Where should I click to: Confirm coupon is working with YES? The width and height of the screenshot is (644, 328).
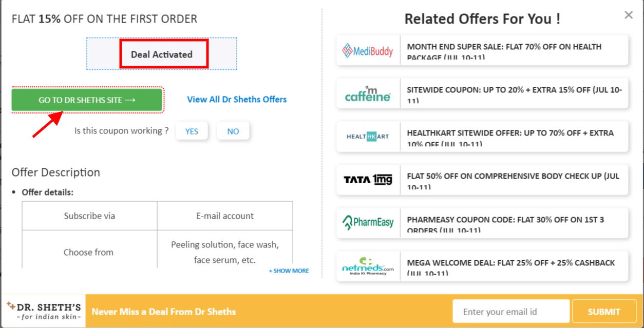click(192, 131)
